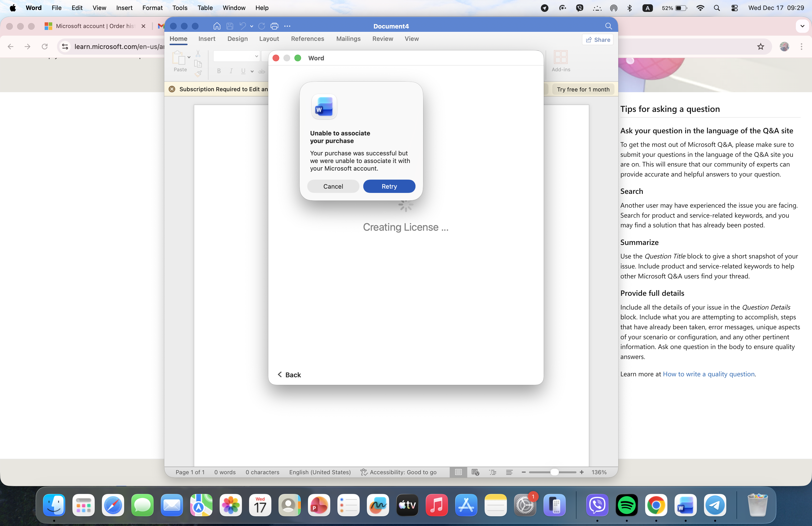This screenshot has height=526, width=812.
Task: Click the zoom out minus button
Action: 523,472
